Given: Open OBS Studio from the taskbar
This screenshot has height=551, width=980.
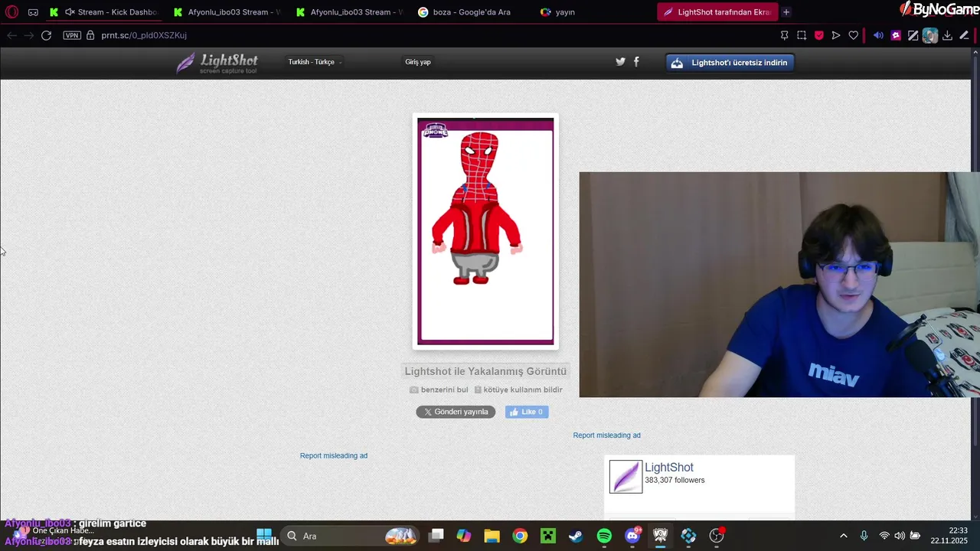Looking at the screenshot, I should click(717, 536).
